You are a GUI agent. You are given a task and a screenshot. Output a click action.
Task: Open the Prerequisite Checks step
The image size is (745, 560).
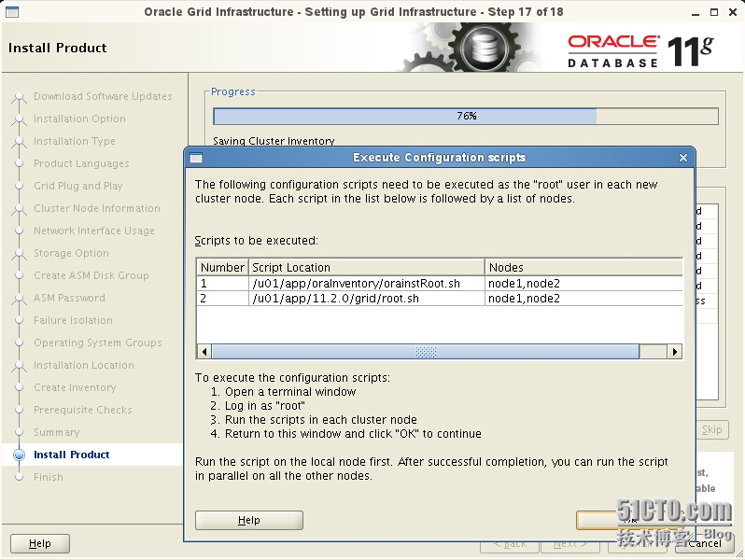[x=83, y=410]
